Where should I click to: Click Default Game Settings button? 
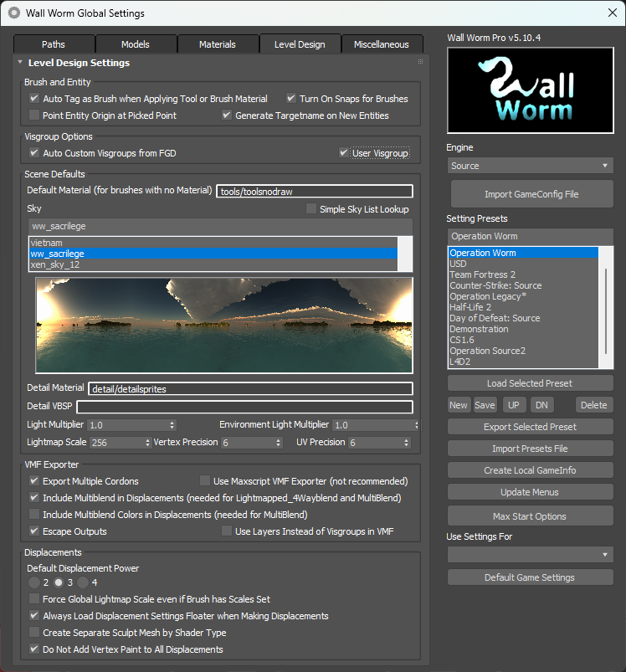pos(530,577)
